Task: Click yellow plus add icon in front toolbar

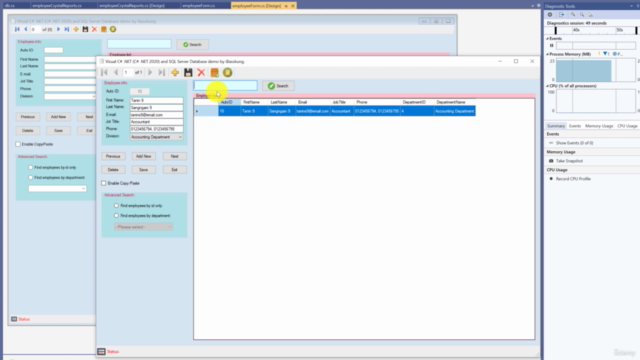Action: 175,73
